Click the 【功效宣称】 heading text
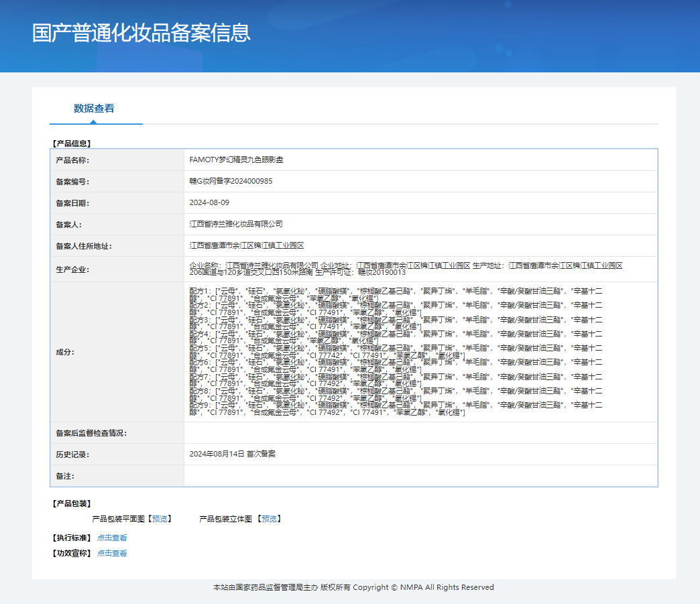This screenshot has height=604, width=700. click(72, 553)
